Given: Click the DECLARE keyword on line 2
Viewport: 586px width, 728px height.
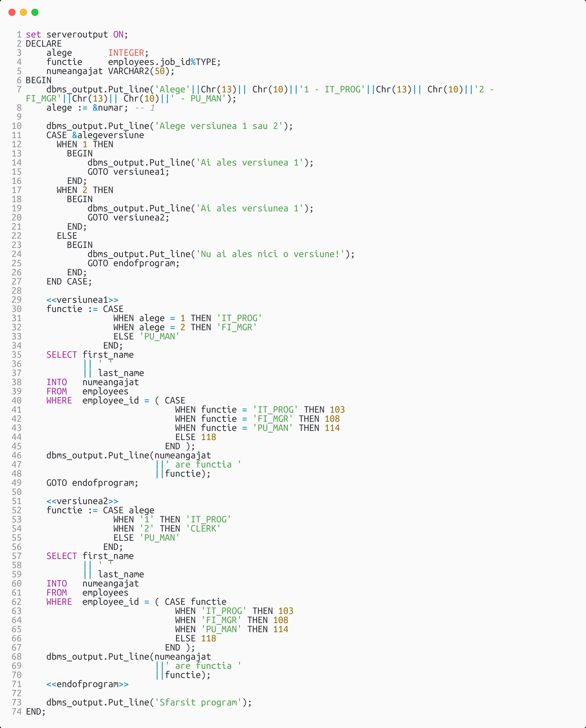Looking at the screenshot, I should [44, 44].
